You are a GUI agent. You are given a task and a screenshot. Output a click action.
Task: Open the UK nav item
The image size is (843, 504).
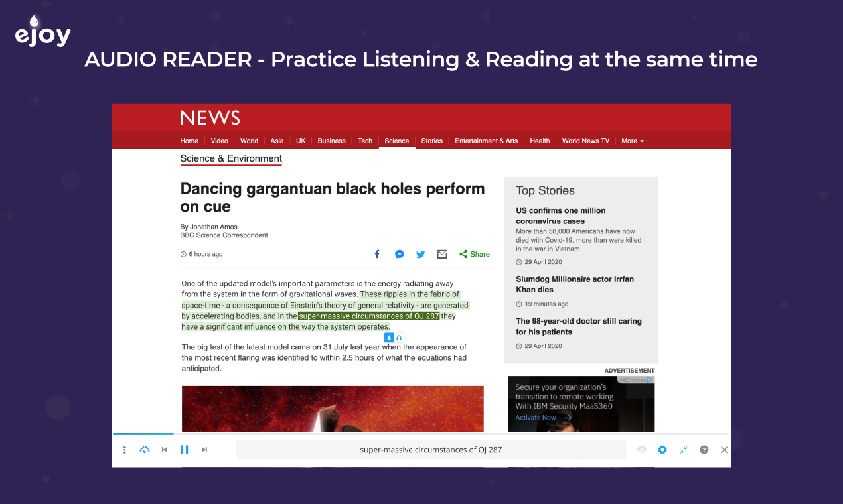(301, 141)
